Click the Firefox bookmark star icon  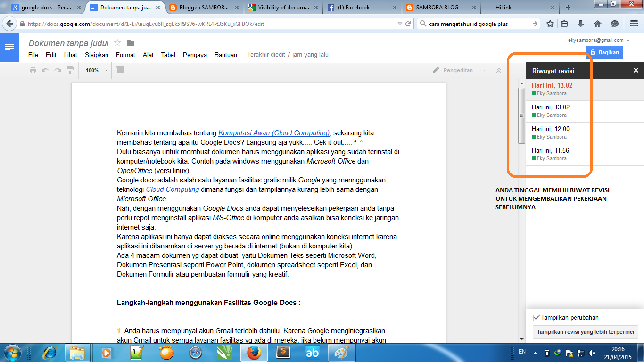549,24
